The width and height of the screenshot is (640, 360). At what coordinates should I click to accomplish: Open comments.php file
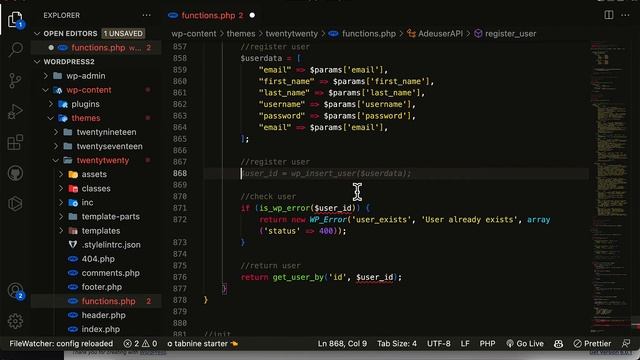click(x=110, y=273)
